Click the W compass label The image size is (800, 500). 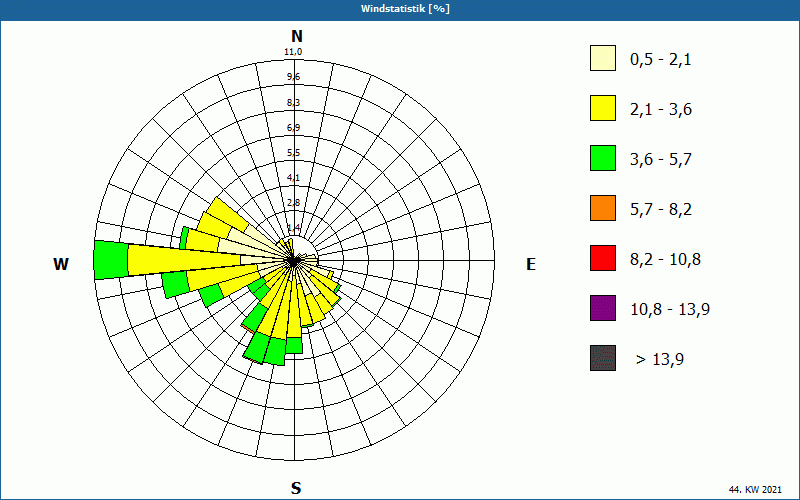[61, 264]
